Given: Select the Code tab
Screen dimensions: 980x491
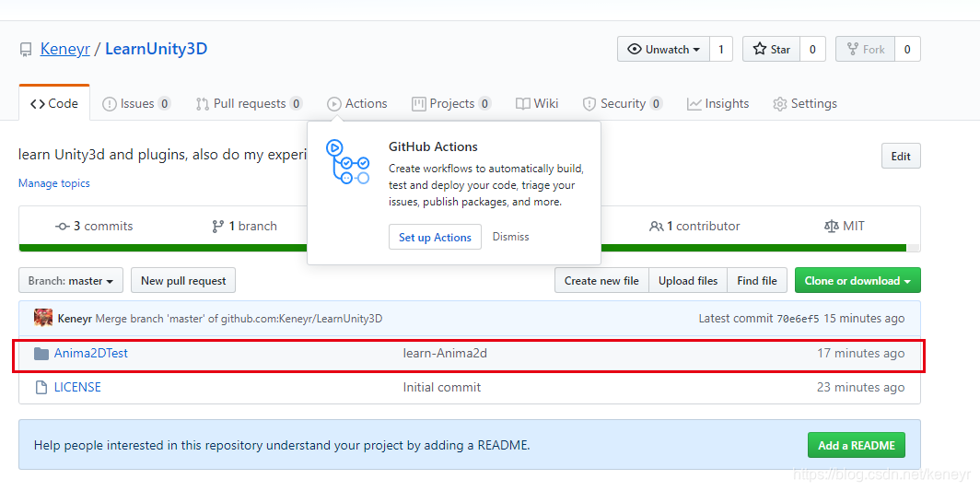Looking at the screenshot, I should coord(54,104).
